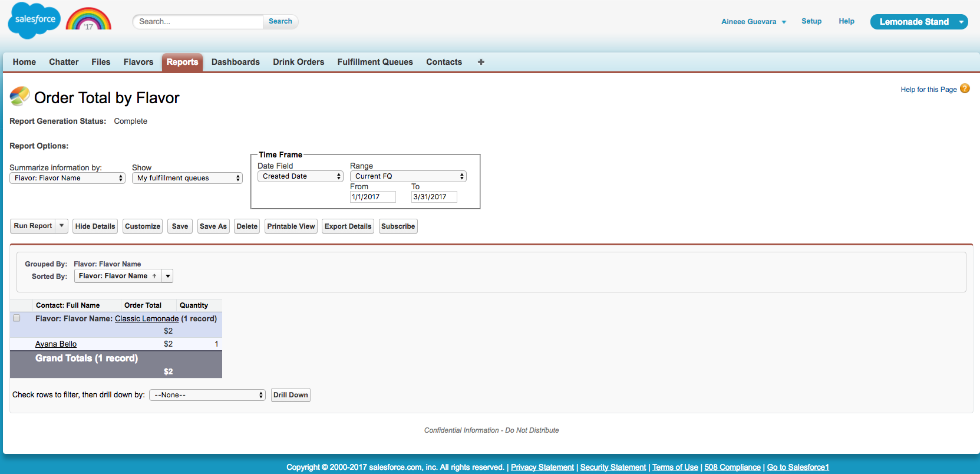Click the report title Order Total by Flavor
Viewport: 980px width, 474px height.
click(x=107, y=98)
